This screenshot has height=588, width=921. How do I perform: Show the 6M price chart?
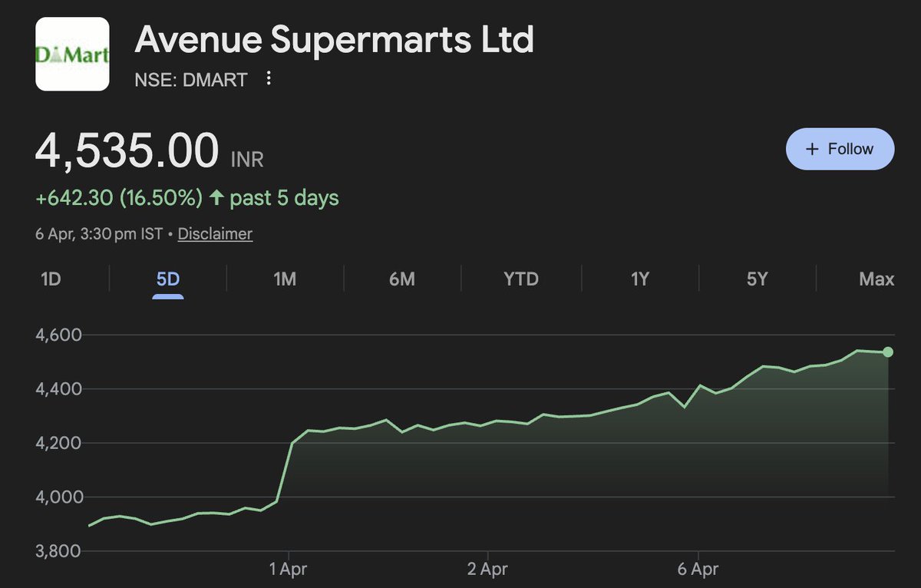coord(401,279)
